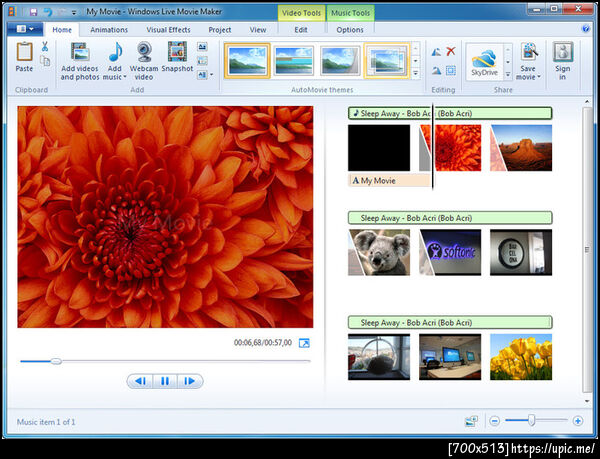This screenshot has width=600, height=459.
Task: Open the Visual Effects tab
Action: (x=168, y=29)
